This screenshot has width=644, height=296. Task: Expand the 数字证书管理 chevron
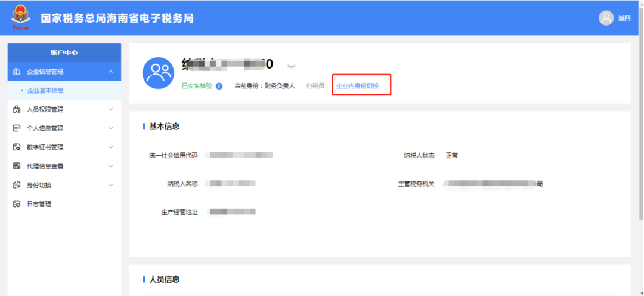coord(110,147)
